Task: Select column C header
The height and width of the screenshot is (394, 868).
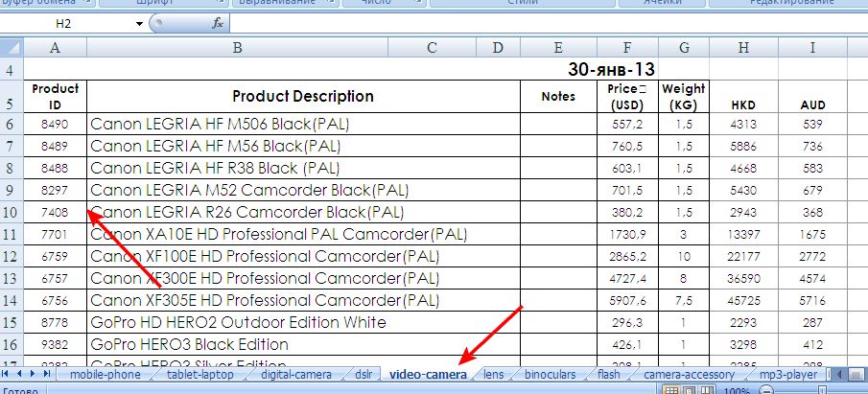Action: (x=432, y=48)
